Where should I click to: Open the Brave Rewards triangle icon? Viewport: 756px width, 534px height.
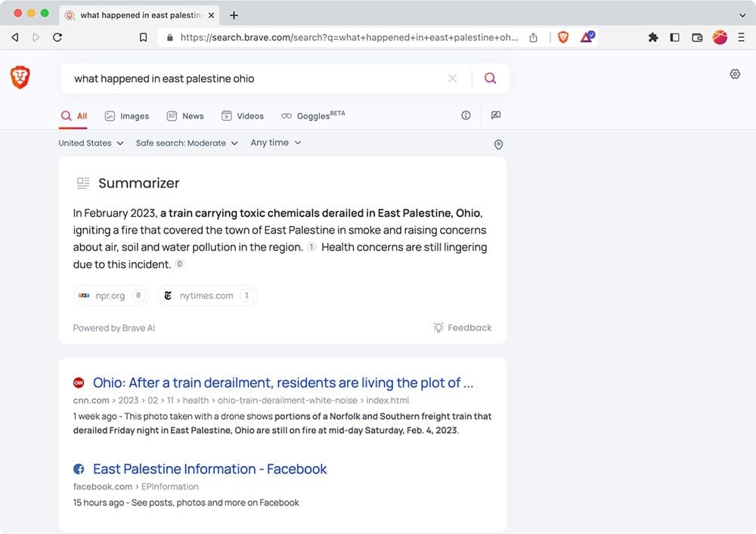point(587,37)
